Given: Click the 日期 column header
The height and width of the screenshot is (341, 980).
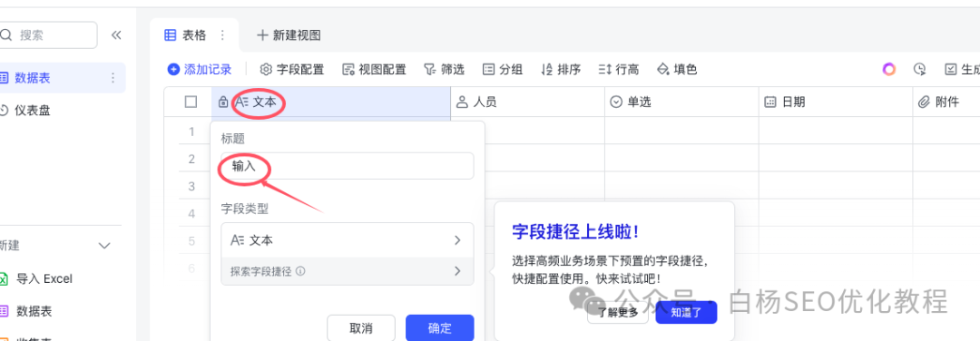Looking at the screenshot, I should [x=837, y=102].
